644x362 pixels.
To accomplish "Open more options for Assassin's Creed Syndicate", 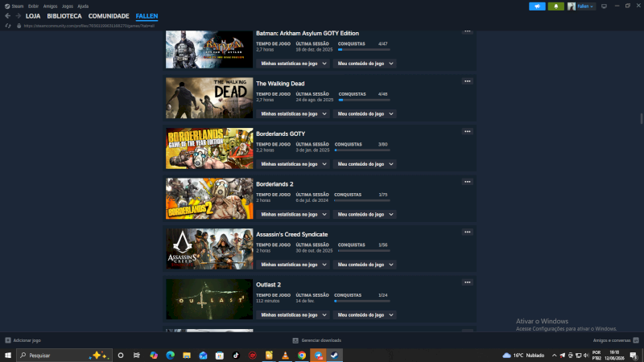I will click(x=468, y=232).
